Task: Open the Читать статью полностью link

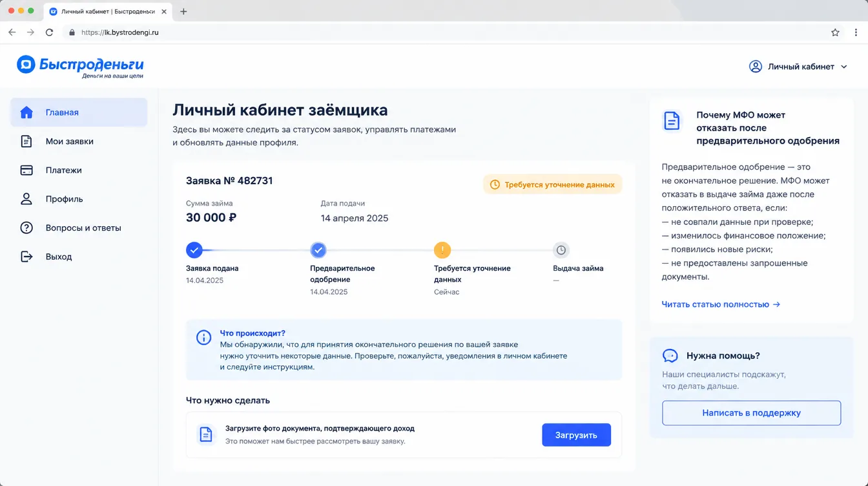Action: [x=721, y=304]
